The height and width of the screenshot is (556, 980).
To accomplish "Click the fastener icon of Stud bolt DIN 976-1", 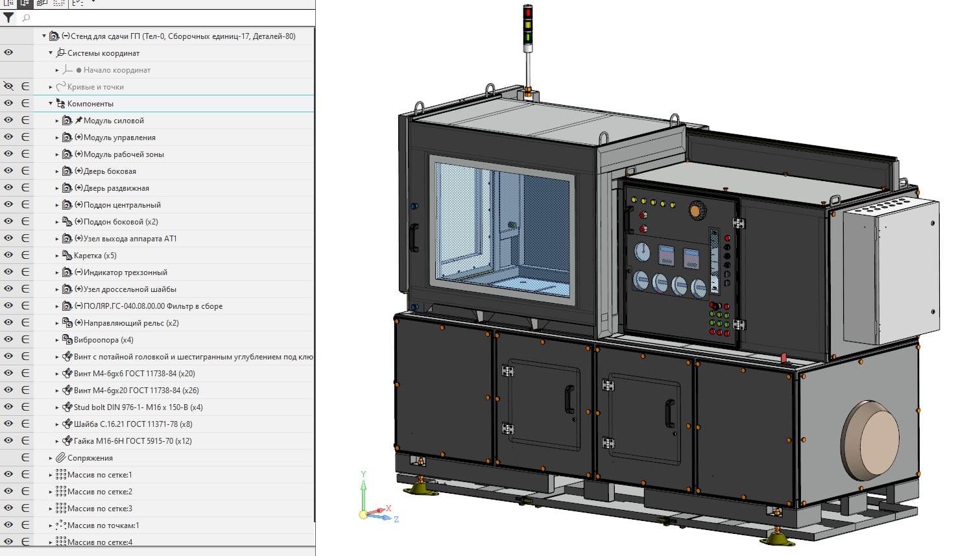I will [67, 407].
